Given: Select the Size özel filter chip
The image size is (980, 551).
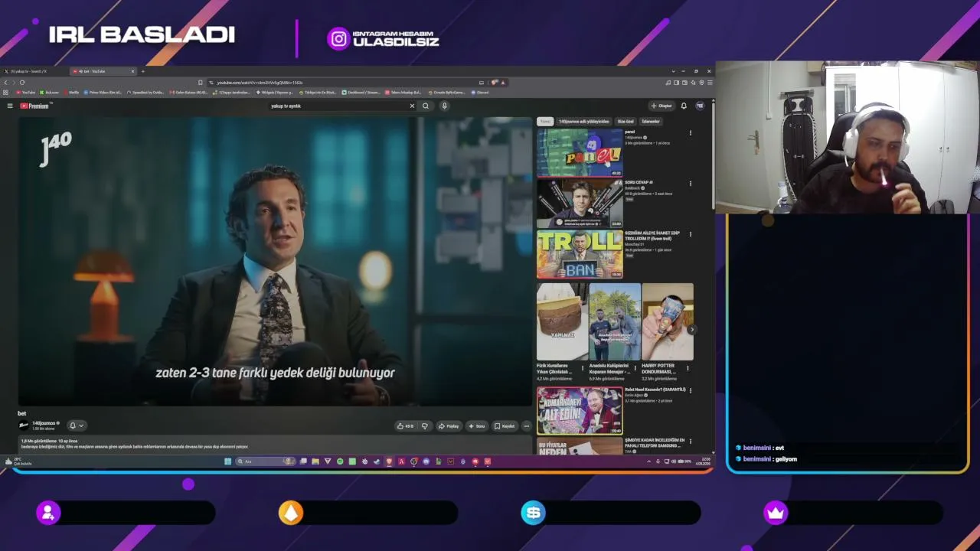Looking at the screenshot, I should [626, 121].
